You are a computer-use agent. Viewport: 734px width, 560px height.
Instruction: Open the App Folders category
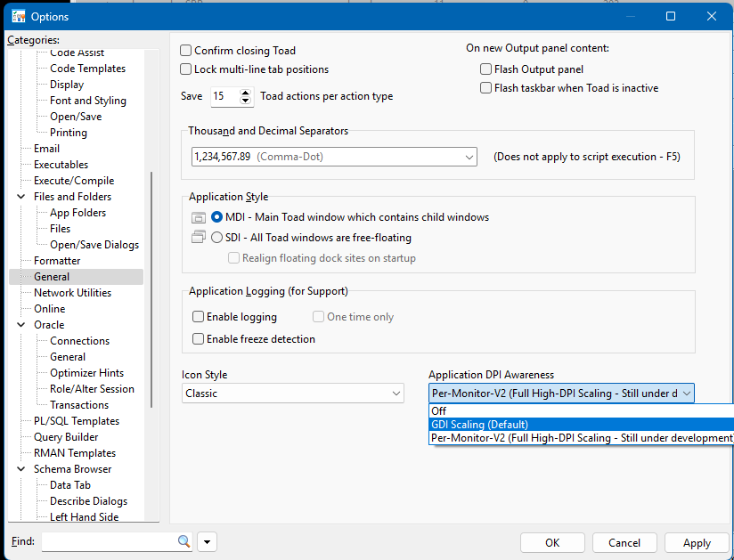tap(77, 213)
